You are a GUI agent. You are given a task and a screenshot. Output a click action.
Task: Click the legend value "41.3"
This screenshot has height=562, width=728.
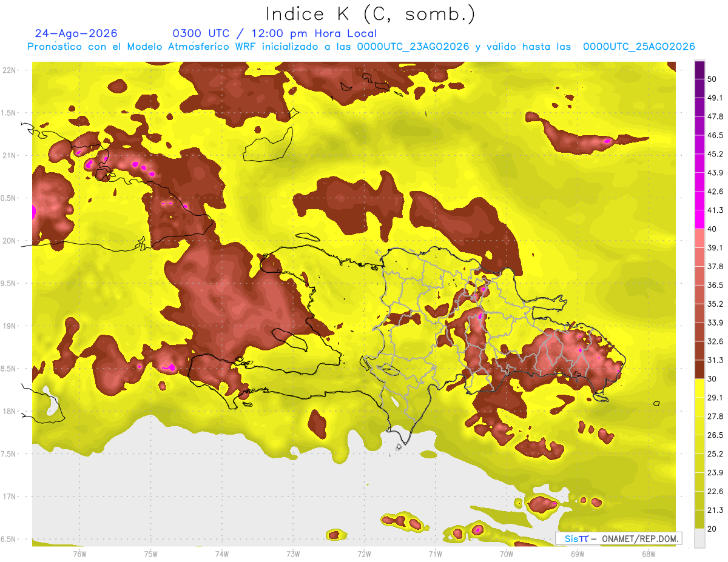click(716, 210)
